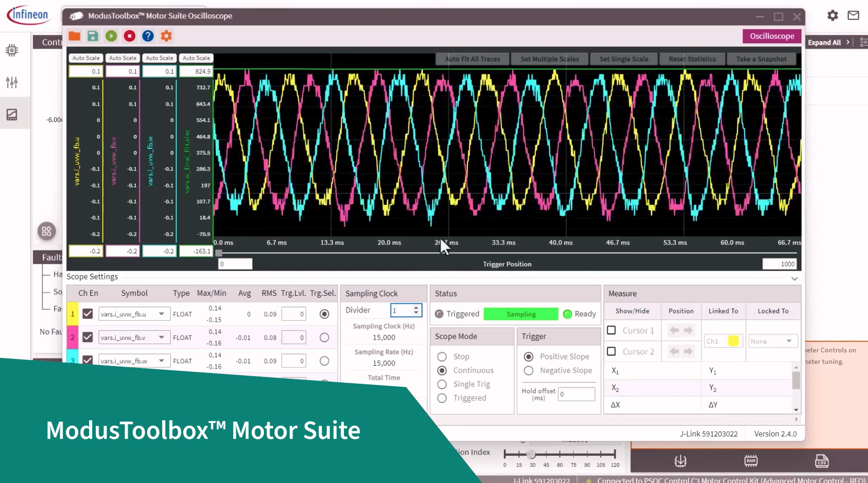This screenshot has height=483, width=868.
Task: Click Auto Fit All Traces
Action: click(472, 59)
